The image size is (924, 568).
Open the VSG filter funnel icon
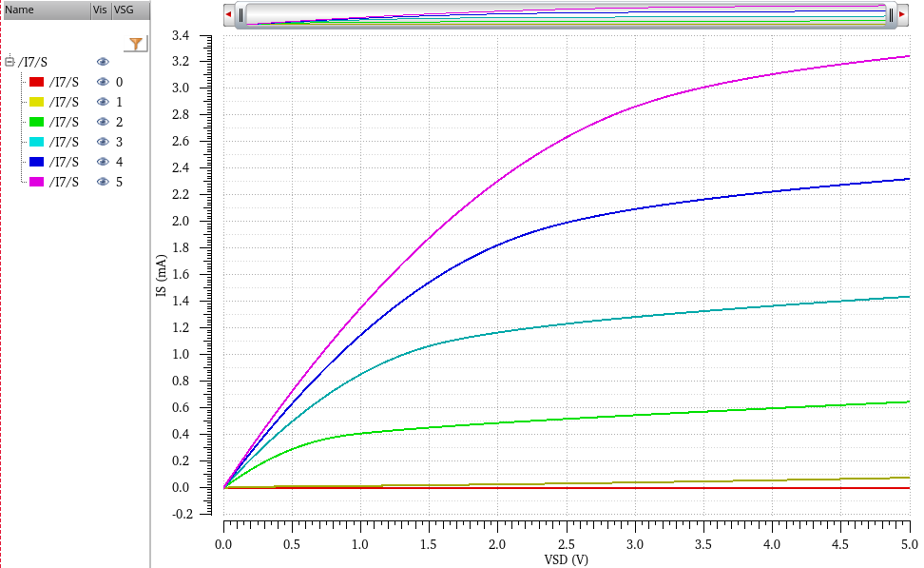point(138,45)
